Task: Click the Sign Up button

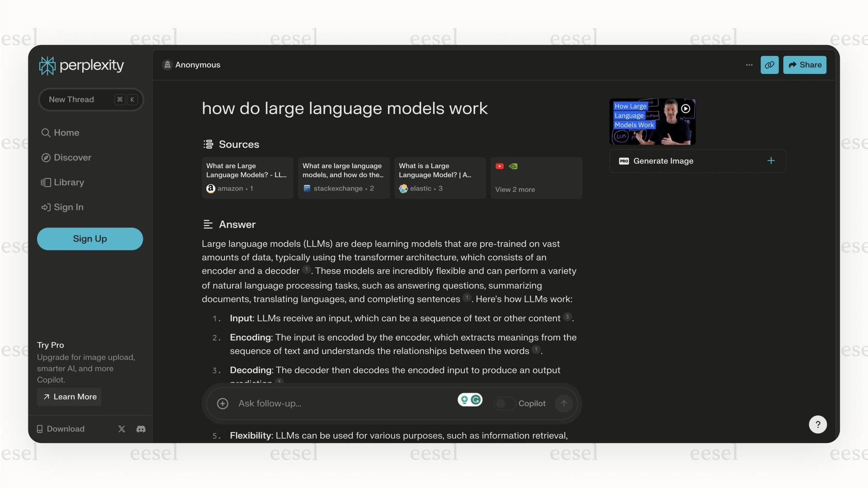Action: pos(90,239)
